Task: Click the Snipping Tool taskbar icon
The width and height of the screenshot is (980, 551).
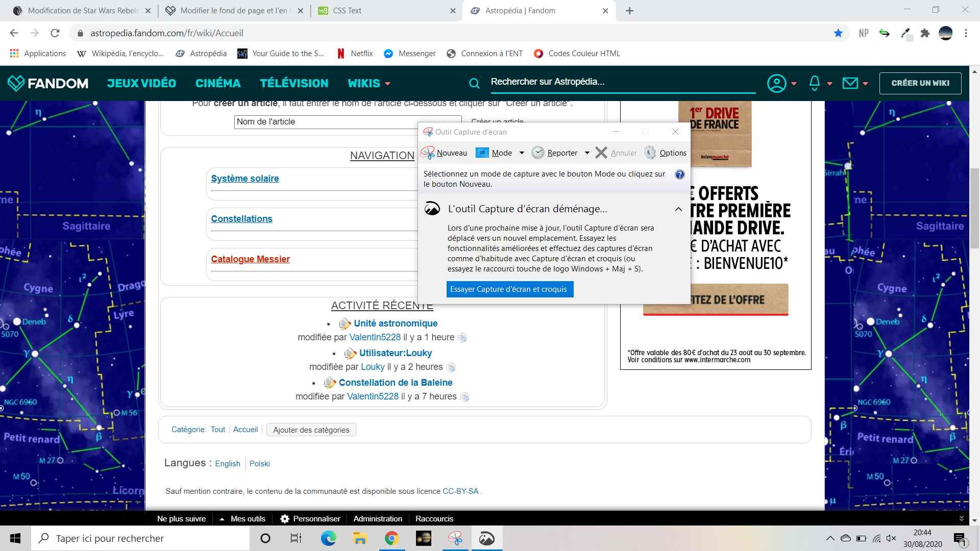Action: pos(455,538)
